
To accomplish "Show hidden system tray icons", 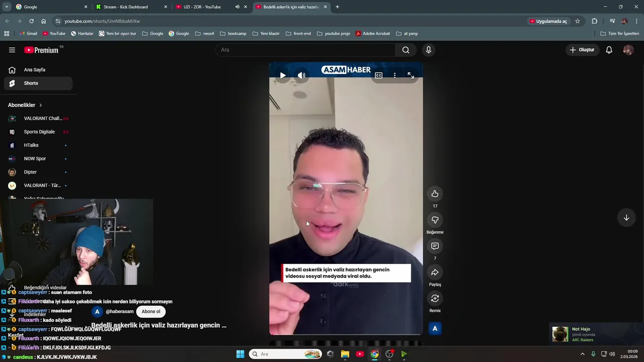I will (583, 354).
